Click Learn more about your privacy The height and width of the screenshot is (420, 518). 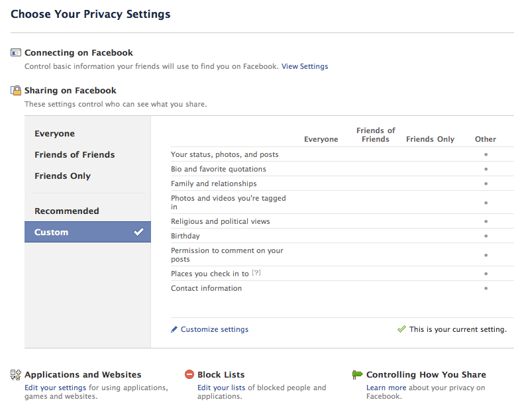(x=386, y=388)
